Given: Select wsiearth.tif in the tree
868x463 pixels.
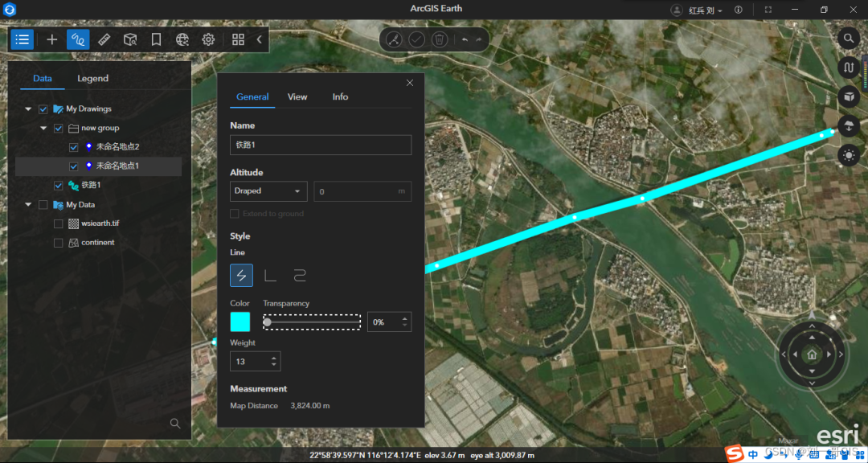Looking at the screenshot, I should click(100, 223).
